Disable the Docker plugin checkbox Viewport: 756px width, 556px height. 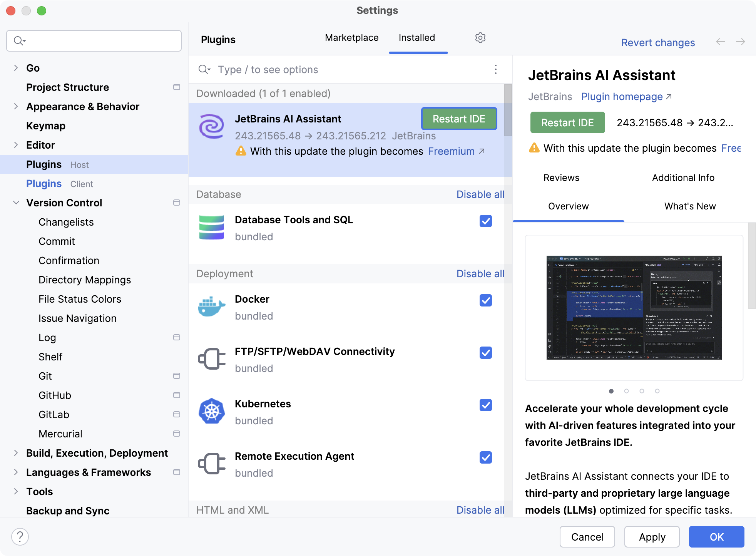coord(486,300)
